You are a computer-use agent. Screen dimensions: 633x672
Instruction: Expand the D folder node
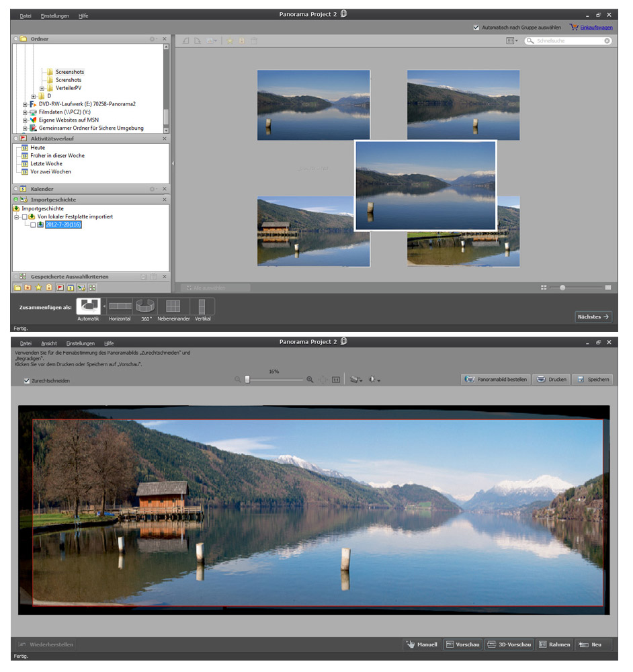[34, 96]
